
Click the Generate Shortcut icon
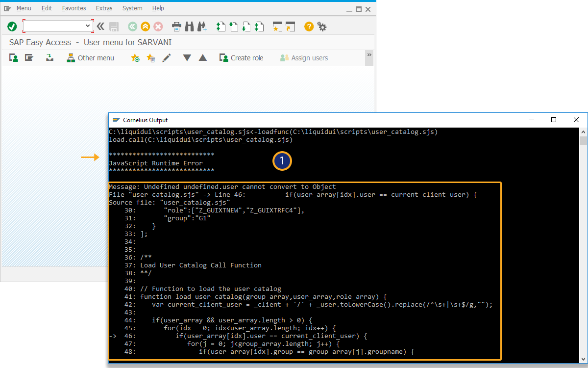tap(291, 26)
